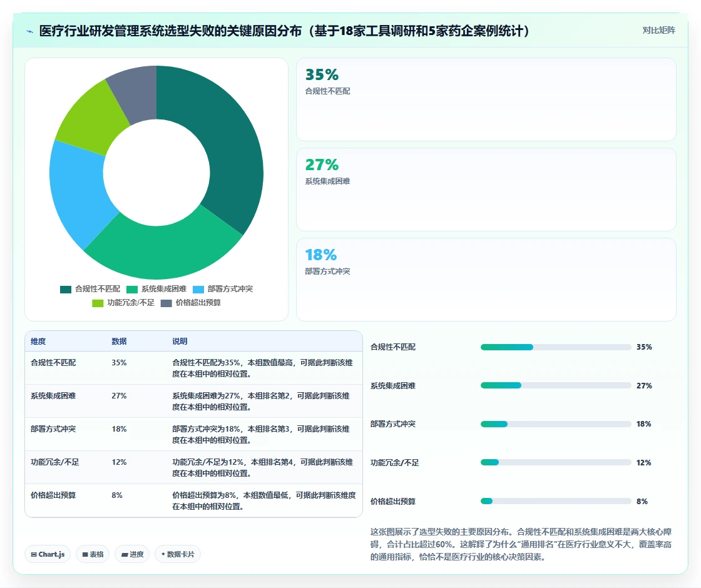Select the 27% 系统集成困难 data card

(486, 190)
